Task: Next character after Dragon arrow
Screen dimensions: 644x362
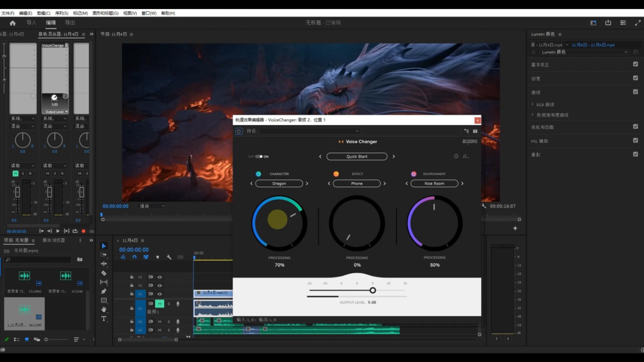Action: pos(307,183)
